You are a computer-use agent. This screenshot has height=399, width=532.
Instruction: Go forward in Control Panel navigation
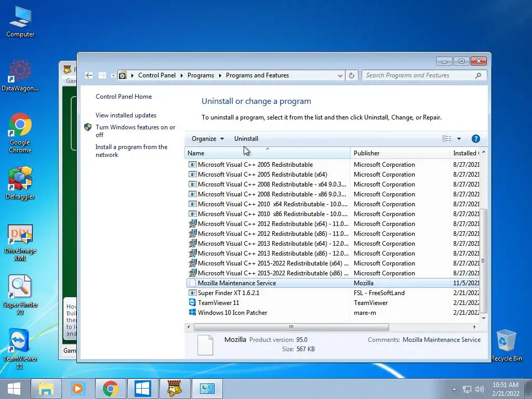(102, 75)
